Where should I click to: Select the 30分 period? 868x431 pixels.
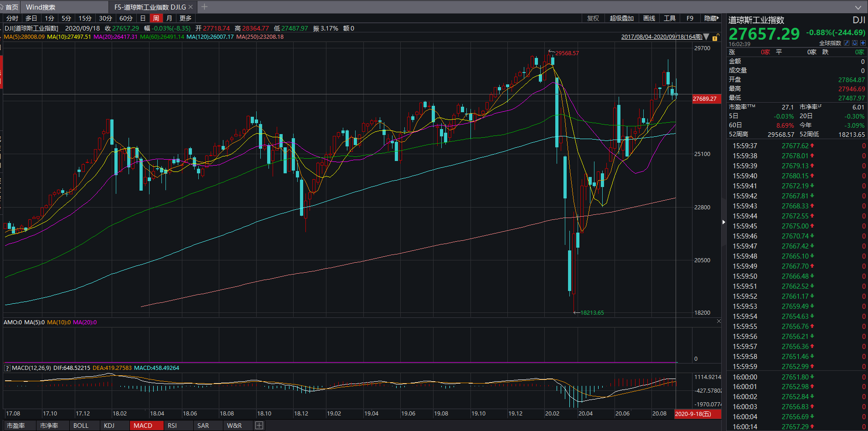(x=105, y=18)
